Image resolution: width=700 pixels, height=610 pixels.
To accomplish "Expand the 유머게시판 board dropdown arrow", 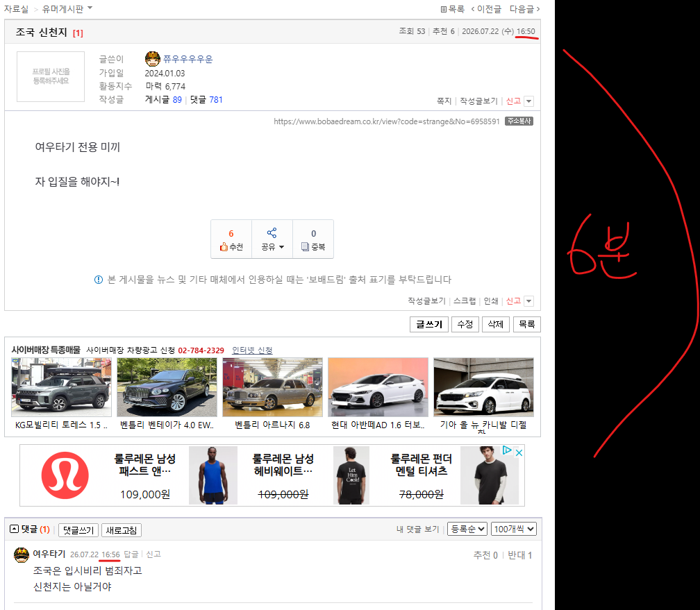I will (x=90, y=8).
